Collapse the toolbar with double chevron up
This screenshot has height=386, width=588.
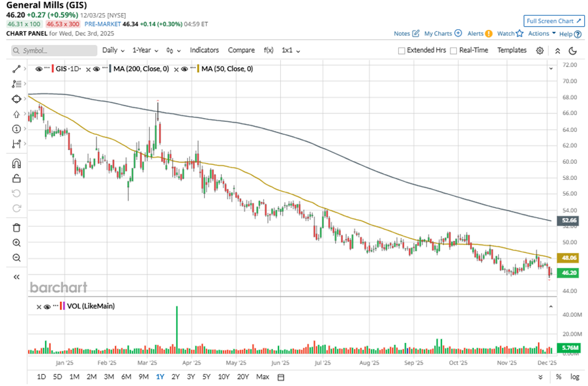point(557,51)
